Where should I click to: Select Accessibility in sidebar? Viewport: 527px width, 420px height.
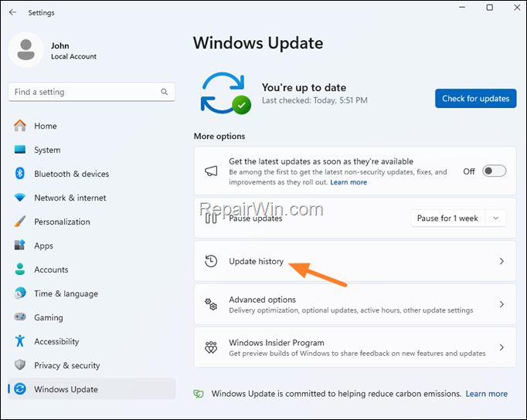[x=92, y=341]
